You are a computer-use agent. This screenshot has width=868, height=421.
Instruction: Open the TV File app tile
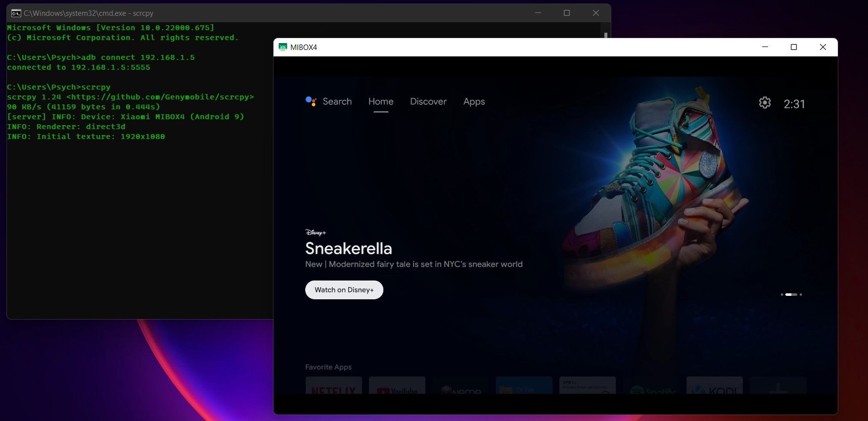point(524,385)
